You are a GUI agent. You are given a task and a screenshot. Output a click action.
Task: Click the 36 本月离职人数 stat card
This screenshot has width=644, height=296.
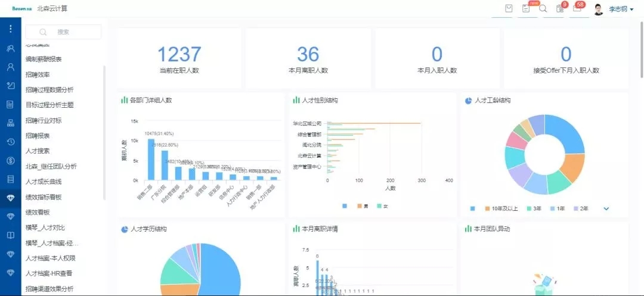[308, 58]
